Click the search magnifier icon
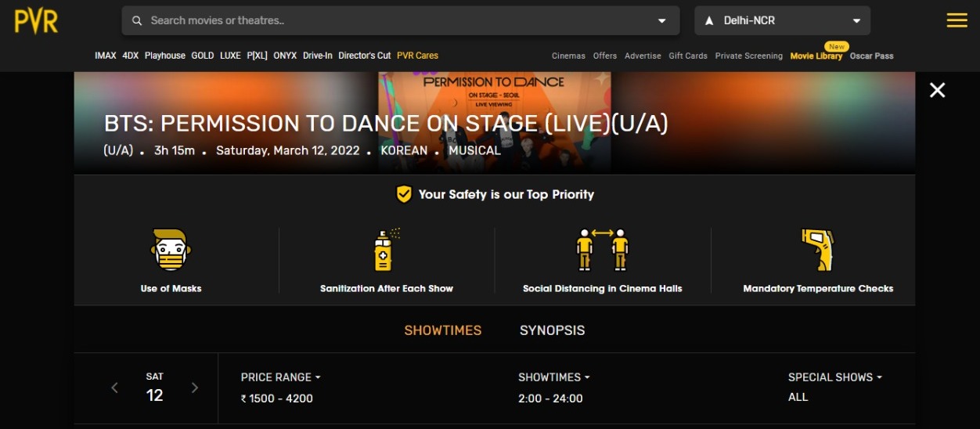This screenshot has height=429, width=980. (137, 20)
